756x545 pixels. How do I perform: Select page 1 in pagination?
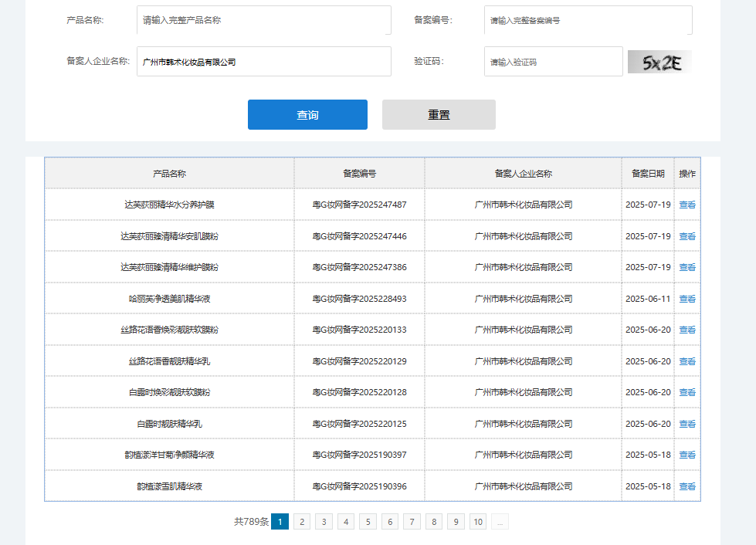click(279, 521)
